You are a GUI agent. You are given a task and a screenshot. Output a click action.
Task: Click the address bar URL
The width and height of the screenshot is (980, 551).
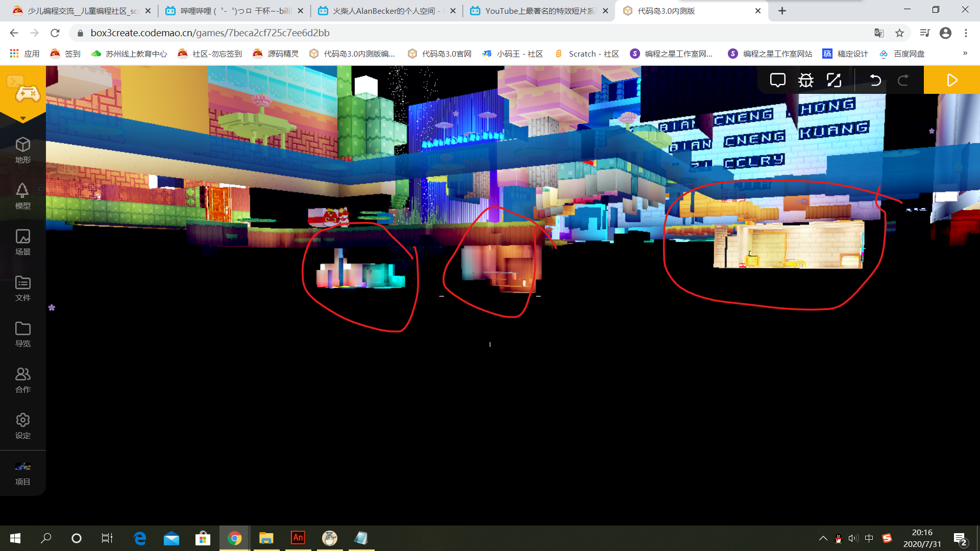click(x=210, y=33)
